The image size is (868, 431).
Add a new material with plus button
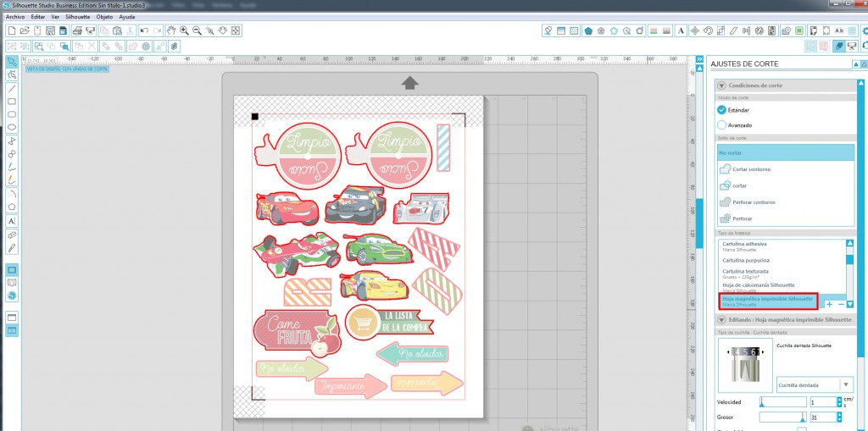829,304
